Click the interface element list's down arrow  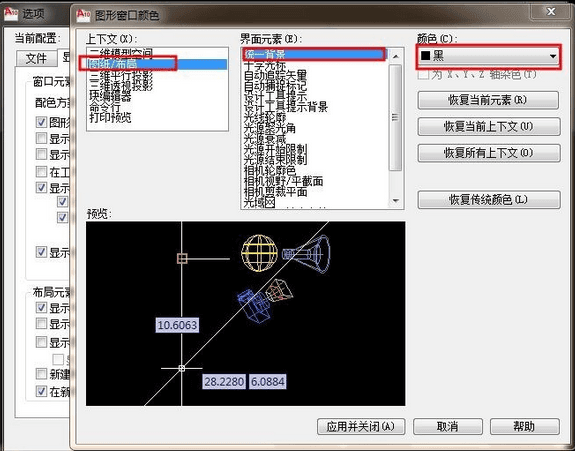[x=395, y=201]
